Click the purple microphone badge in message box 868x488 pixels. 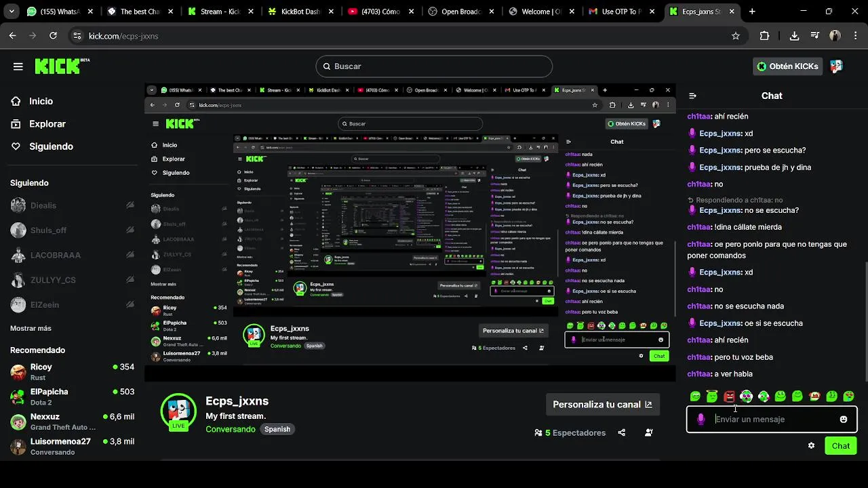(701, 420)
